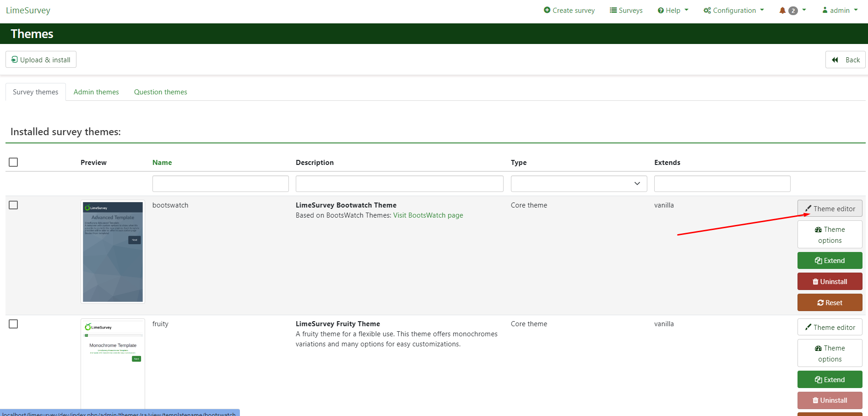Expand the admin user menu
Viewport: 868px width, 416px height.
pyautogui.click(x=840, y=11)
